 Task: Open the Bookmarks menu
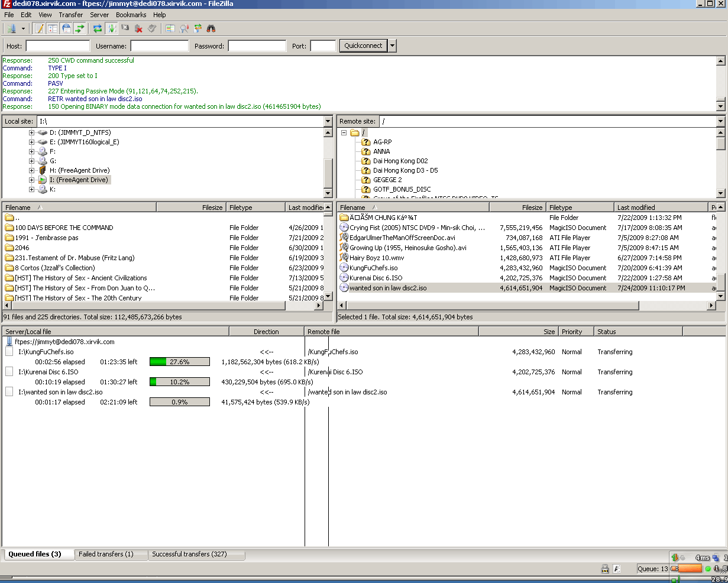(131, 15)
